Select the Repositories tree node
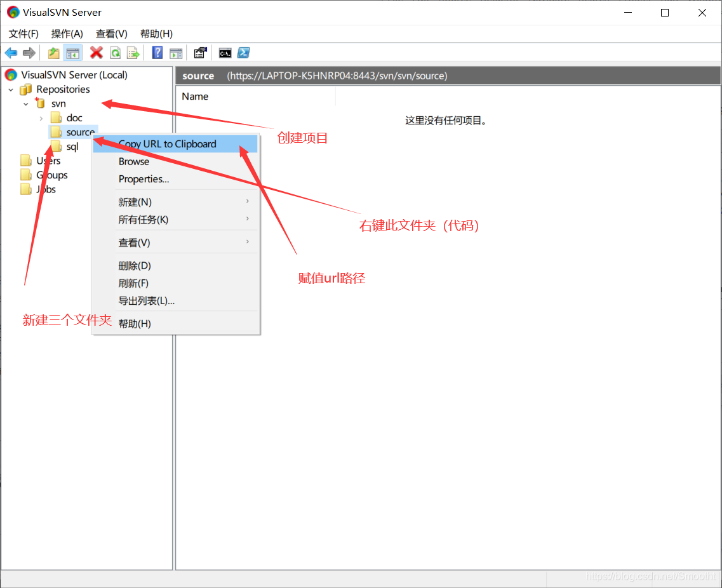 click(x=63, y=89)
